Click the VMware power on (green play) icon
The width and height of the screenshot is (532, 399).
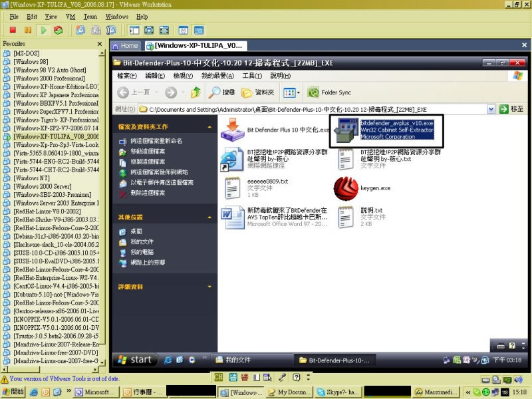[43, 30]
